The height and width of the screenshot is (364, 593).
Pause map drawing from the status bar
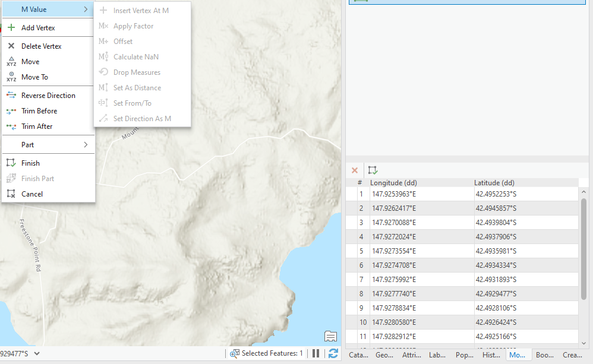click(x=316, y=353)
